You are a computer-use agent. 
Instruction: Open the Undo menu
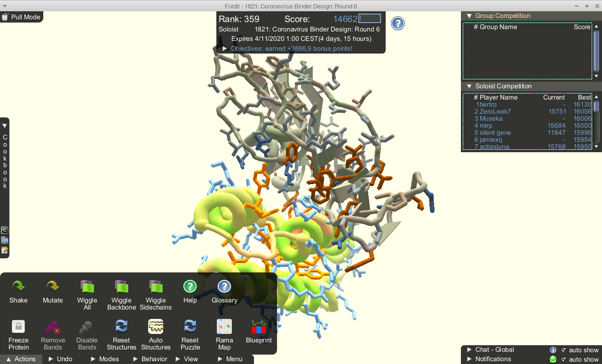click(x=60, y=359)
